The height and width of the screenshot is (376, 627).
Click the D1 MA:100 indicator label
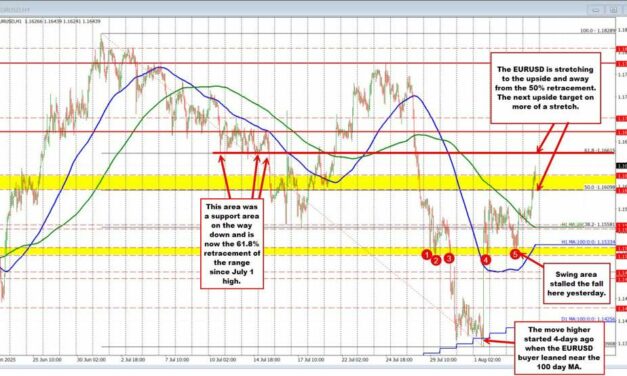click(x=588, y=319)
